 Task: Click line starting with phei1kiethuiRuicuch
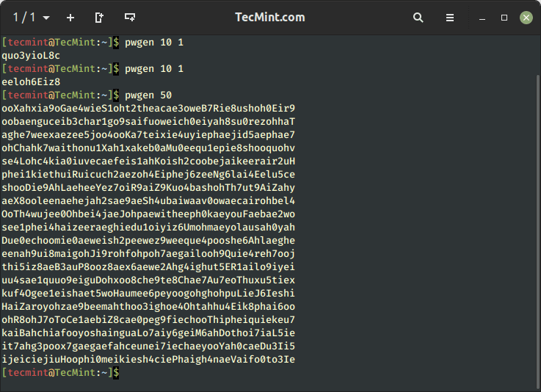click(148, 174)
